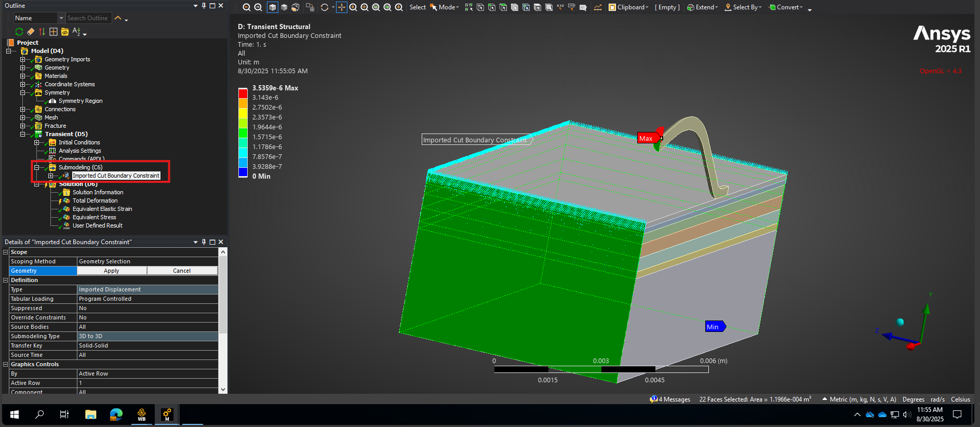Image resolution: width=980 pixels, height=427 pixels.
Task: Click the red Max legend color band
Action: (243, 93)
